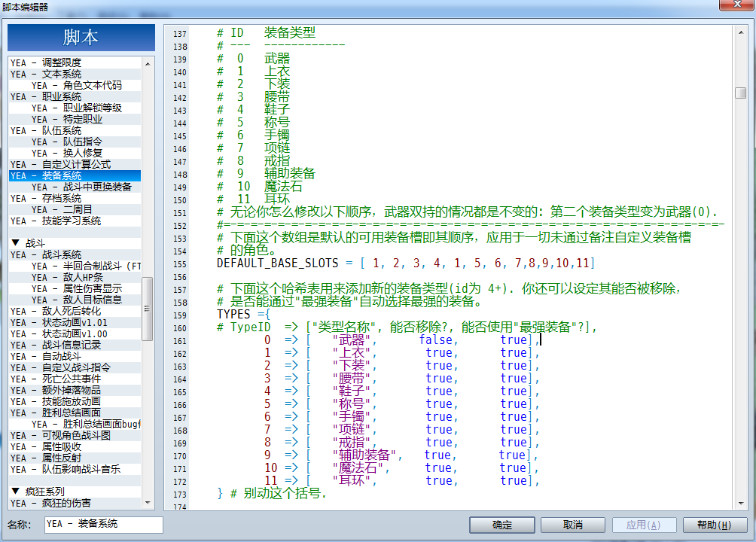The height and width of the screenshot is (542, 756).
Task: Select script YEA - 自定义计算公式
Action: pos(75,164)
